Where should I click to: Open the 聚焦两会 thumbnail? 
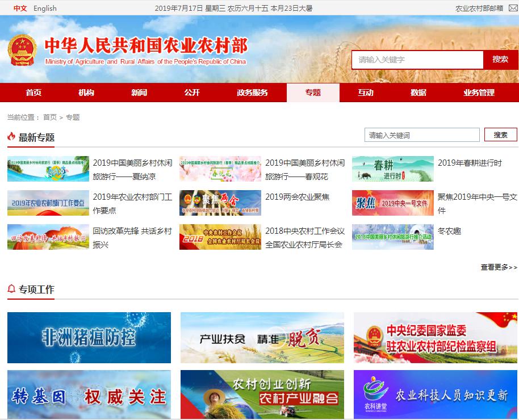(x=220, y=203)
